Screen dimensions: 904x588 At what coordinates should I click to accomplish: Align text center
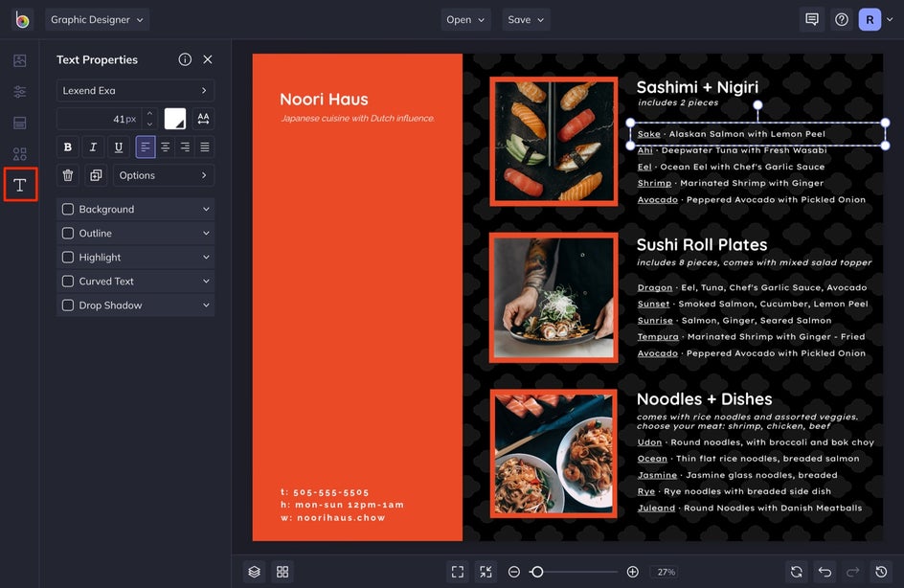tap(166, 147)
